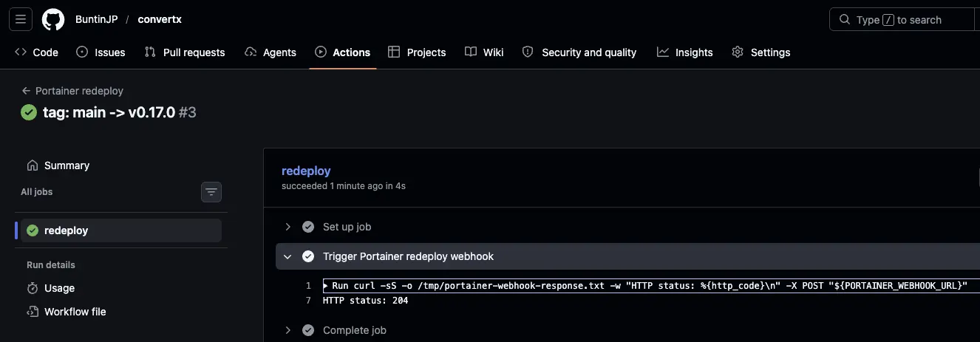Screen dimensions: 980x342
Task: Switch to the Projects tab
Action: [x=417, y=52]
